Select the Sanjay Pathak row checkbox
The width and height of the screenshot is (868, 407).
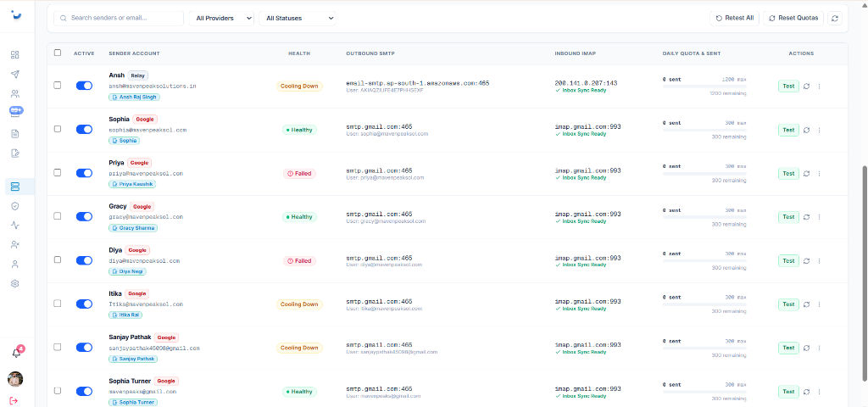58,347
